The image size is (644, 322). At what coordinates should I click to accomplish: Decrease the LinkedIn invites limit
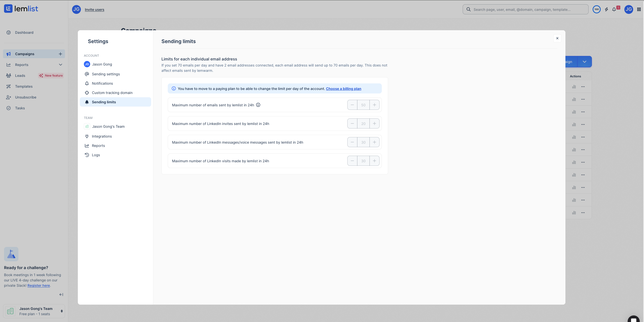(x=352, y=123)
